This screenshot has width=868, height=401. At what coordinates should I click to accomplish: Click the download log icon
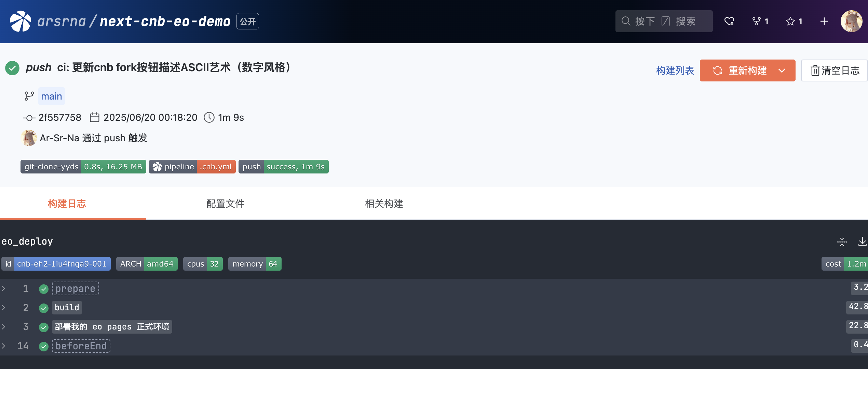pos(862,242)
